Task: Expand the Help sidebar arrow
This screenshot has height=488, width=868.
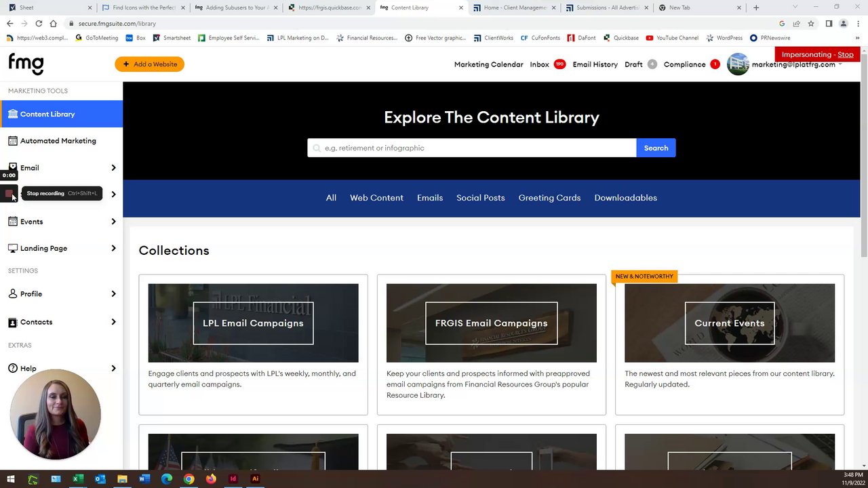Action: pos(113,368)
